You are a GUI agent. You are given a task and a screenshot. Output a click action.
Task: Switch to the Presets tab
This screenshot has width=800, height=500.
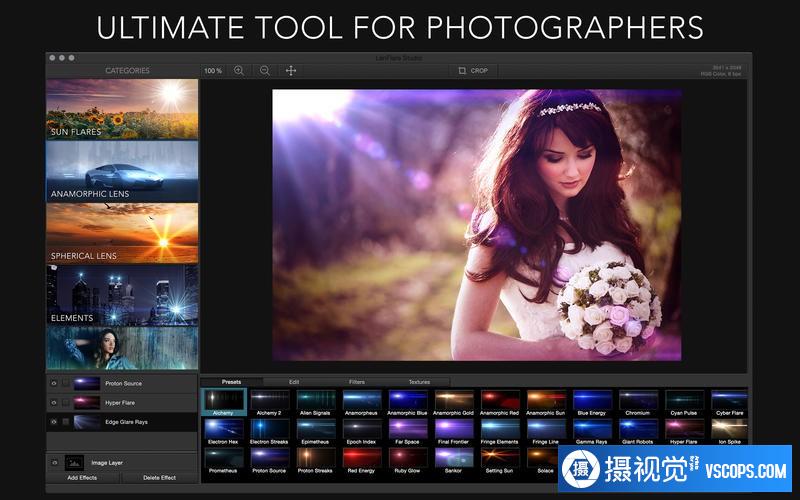point(232,382)
